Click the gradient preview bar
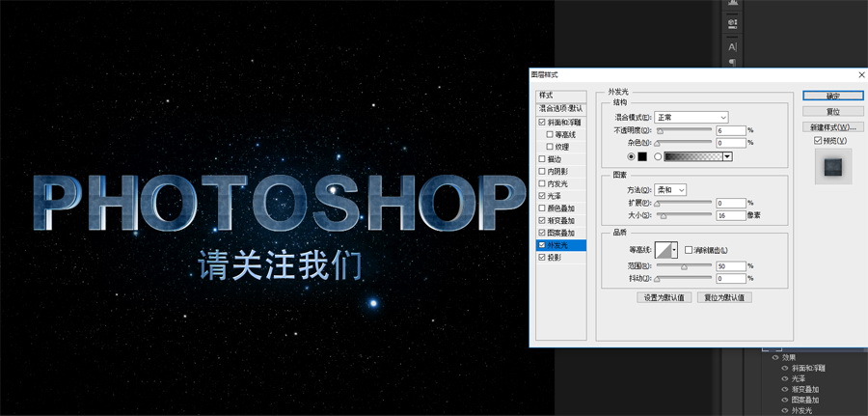This screenshot has width=868, height=416. tap(693, 156)
